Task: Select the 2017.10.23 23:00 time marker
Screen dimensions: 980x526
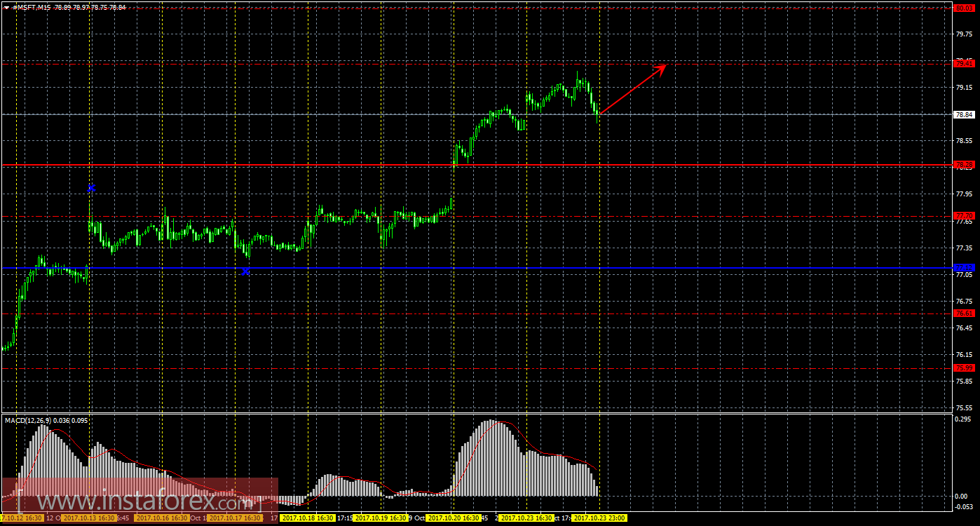Action: (x=599, y=518)
